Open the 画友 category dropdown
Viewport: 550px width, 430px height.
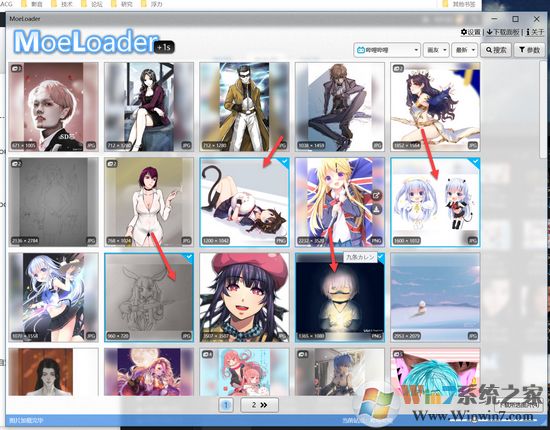[436, 50]
